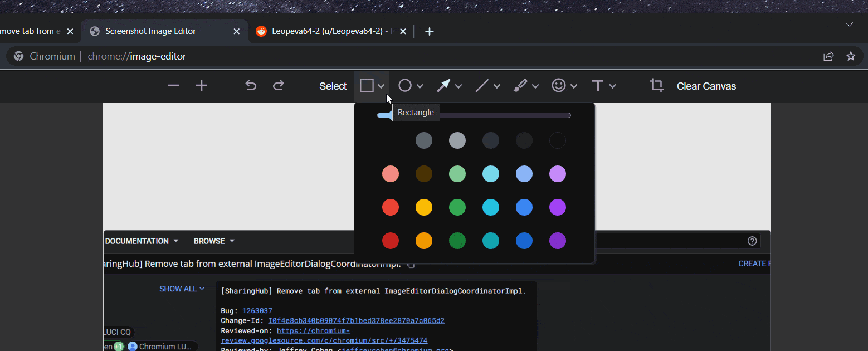The image size is (868, 351).
Task: Select the Emoji sticker tool
Action: [558, 86]
